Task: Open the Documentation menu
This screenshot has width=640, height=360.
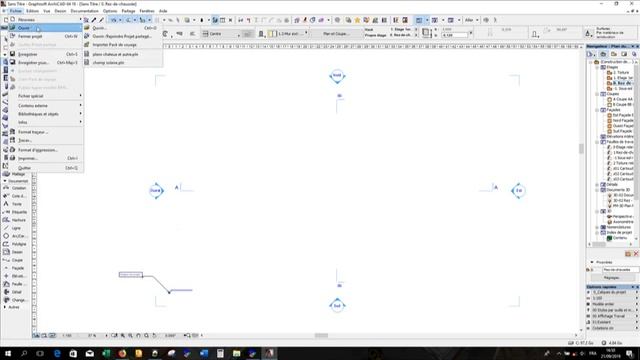Action: pyautogui.click(x=84, y=11)
